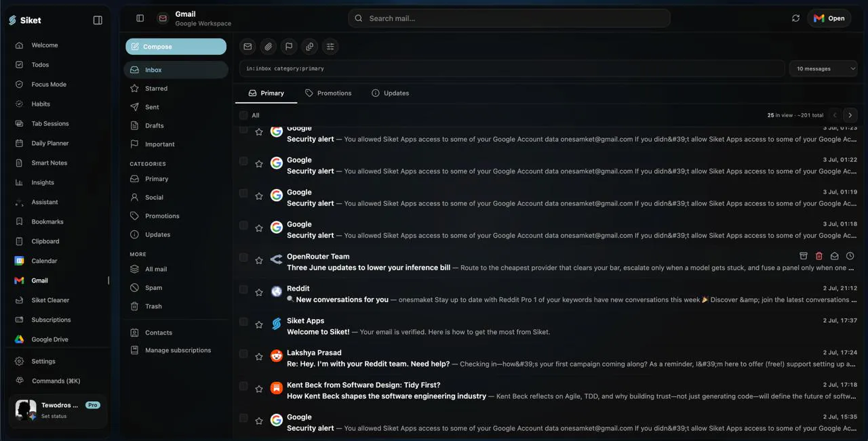The height and width of the screenshot is (441, 868).
Task: Click the Search mail field
Action: [x=509, y=18]
